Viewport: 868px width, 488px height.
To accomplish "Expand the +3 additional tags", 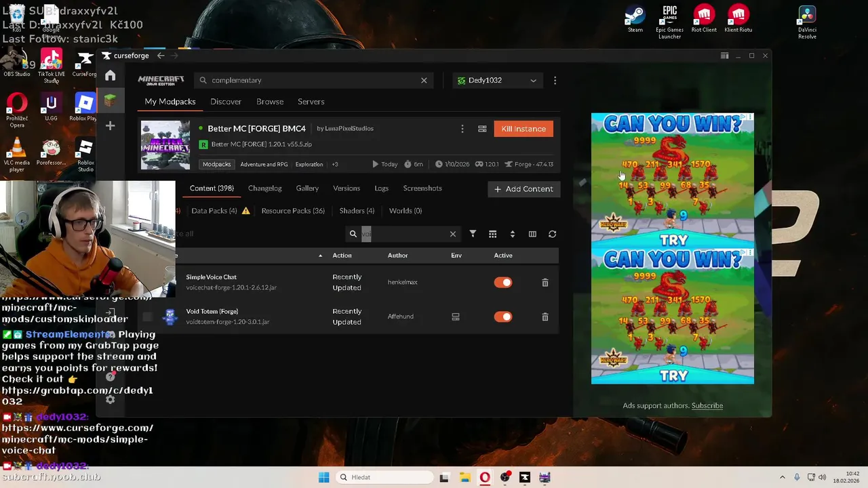I will pyautogui.click(x=335, y=164).
